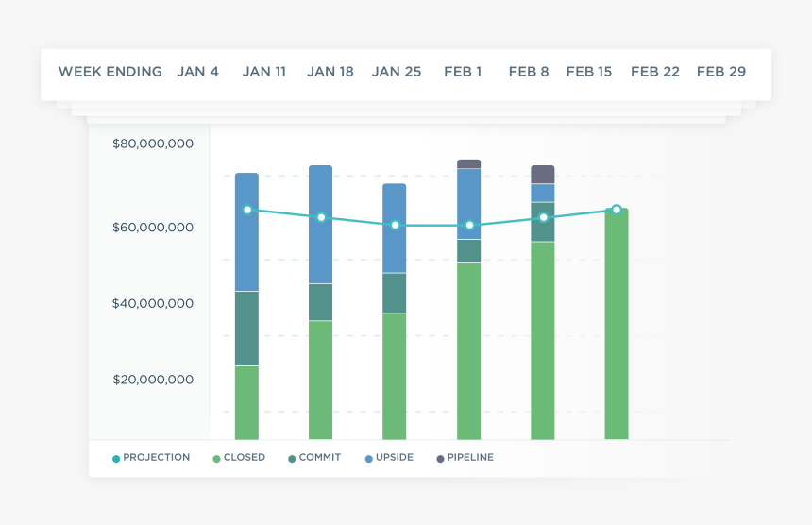Click the all-green sixth bar
The height and width of the screenshot is (525, 812).
(x=617, y=324)
